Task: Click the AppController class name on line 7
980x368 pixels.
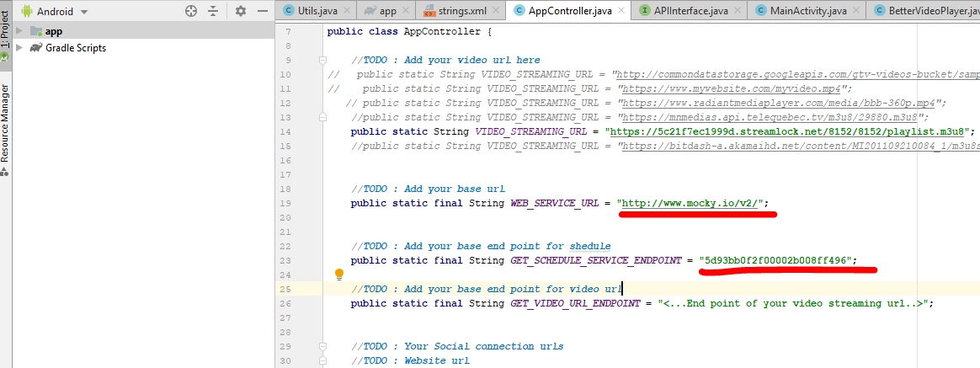Action: point(442,32)
